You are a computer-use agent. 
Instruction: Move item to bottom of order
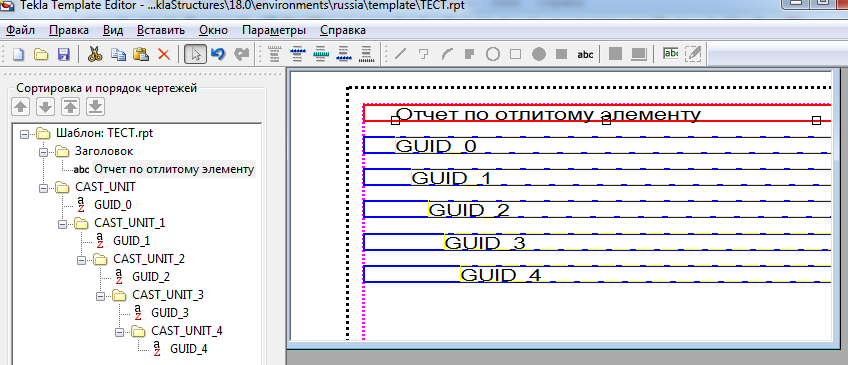coord(95,107)
